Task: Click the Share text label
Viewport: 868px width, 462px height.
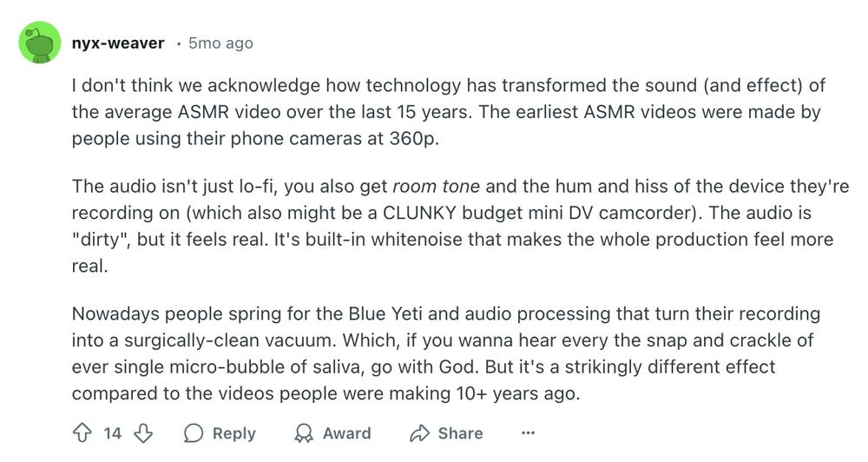Action: [x=461, y=433]
